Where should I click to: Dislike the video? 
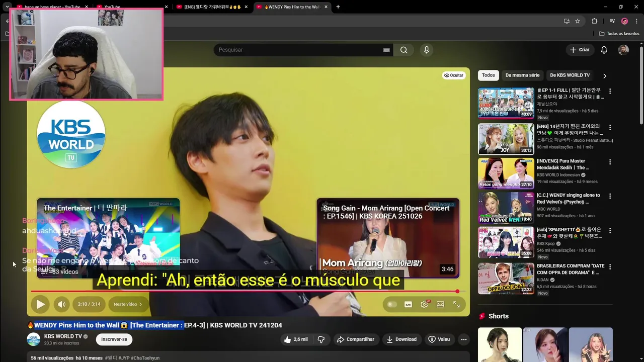tap(321, 339)
